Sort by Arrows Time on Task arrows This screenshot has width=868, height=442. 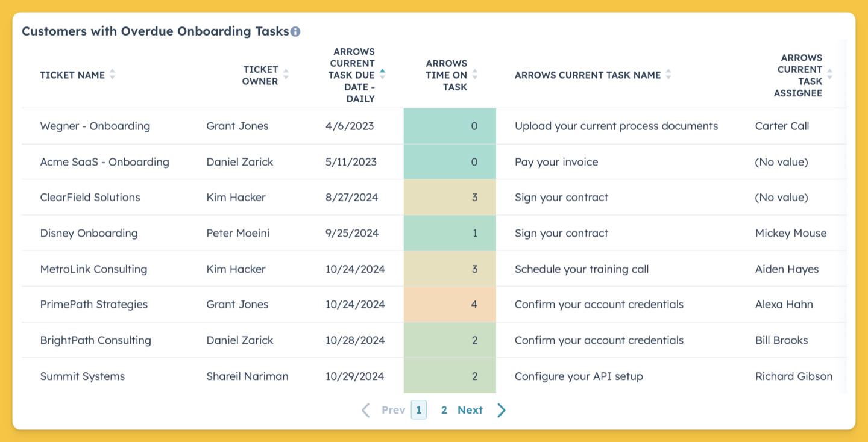point(475,75)
